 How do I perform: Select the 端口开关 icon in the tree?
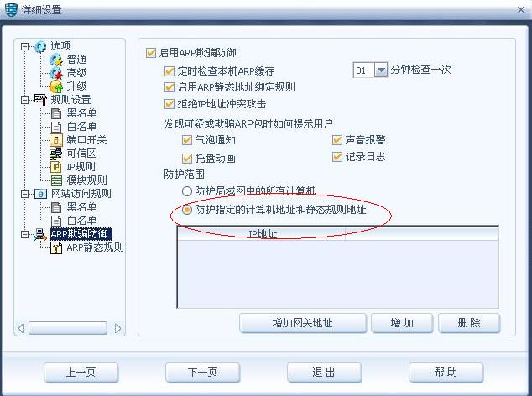point(56,140)
